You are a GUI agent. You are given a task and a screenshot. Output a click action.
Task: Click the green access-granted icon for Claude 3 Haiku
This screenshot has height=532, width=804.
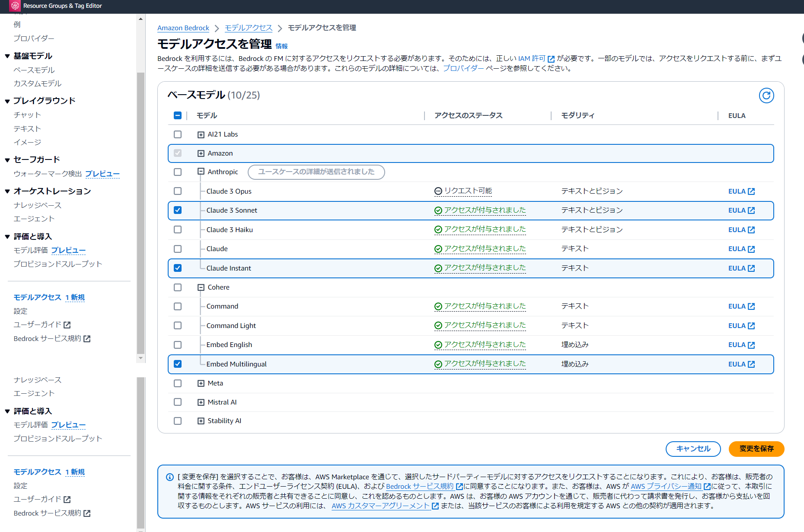(x=438, y=229)
